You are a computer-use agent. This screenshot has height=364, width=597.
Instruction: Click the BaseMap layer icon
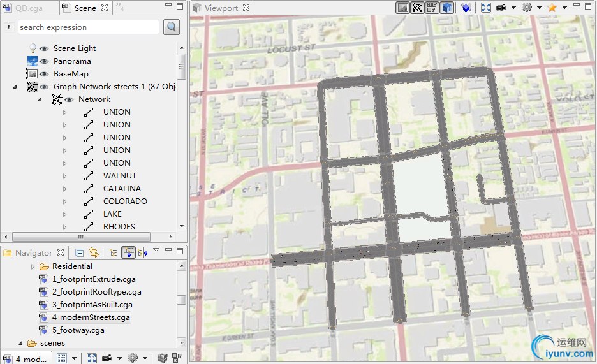tap(33, 74)
